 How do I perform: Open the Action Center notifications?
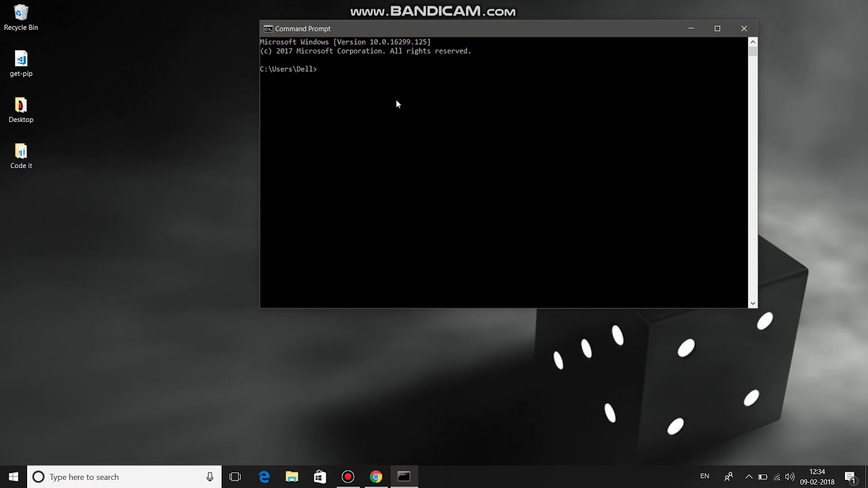point(850,476)
